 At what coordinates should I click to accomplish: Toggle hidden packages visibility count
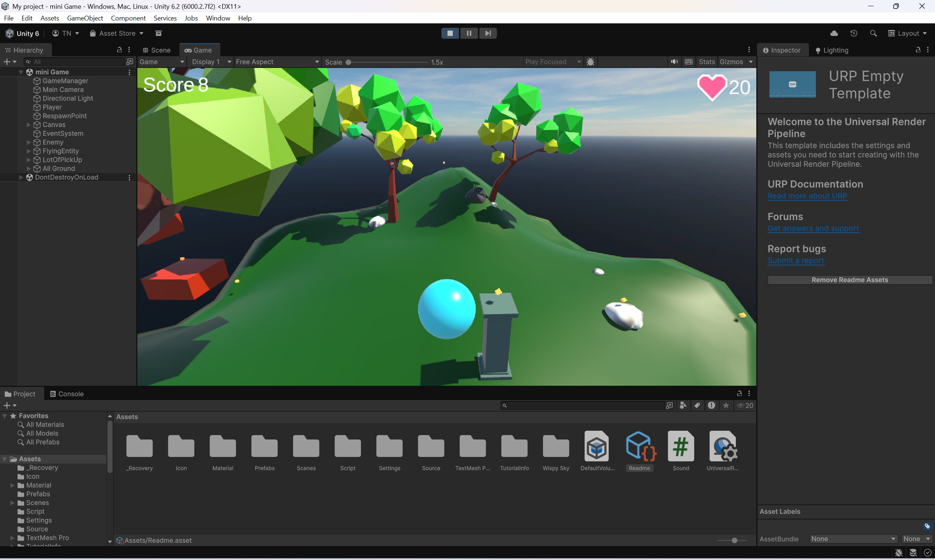(745, 405)
